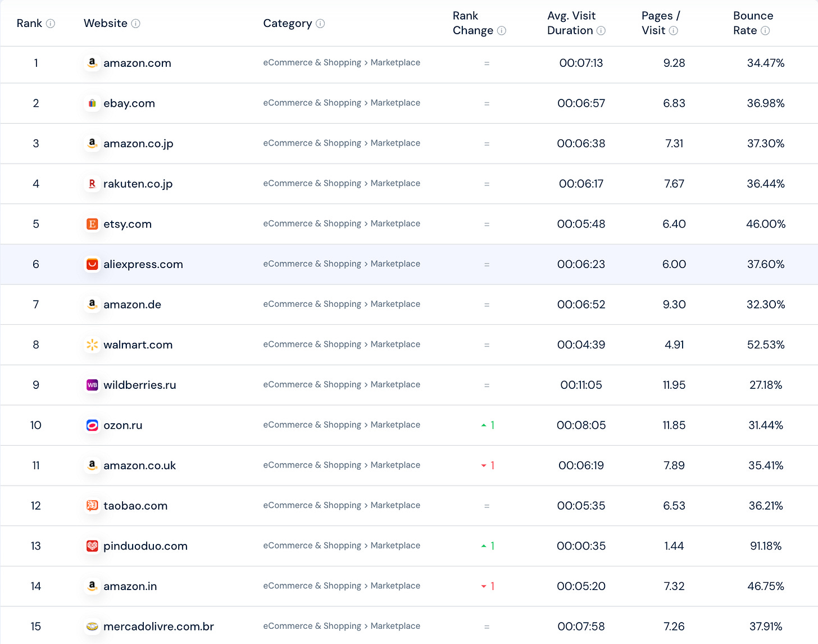Click the category link in taobao.com row
818x644 pixels.
[342, 506]
